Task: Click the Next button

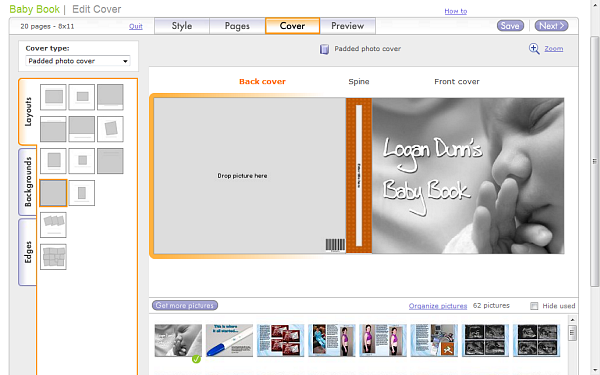Action: [551, 26]
